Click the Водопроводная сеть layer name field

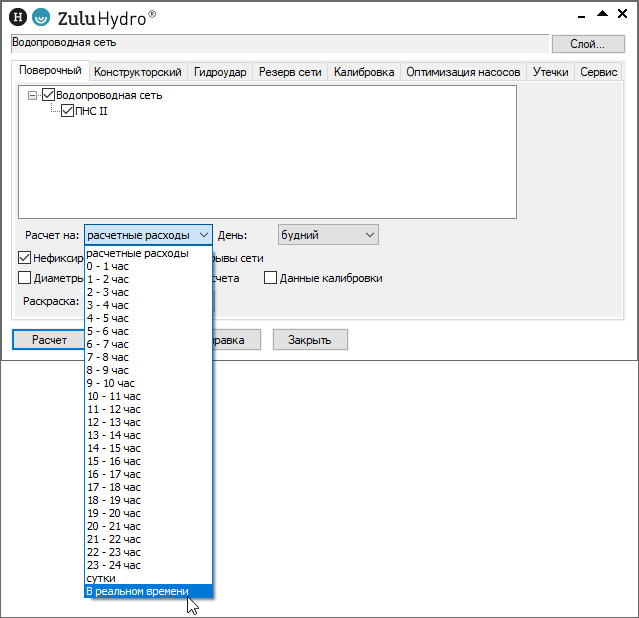[279, 43]
